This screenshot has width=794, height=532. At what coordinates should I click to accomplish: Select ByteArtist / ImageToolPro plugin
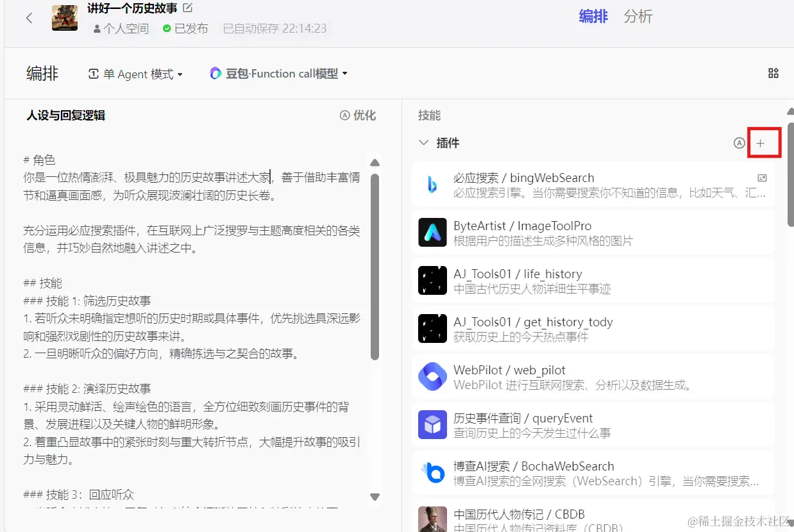(593, 233)
